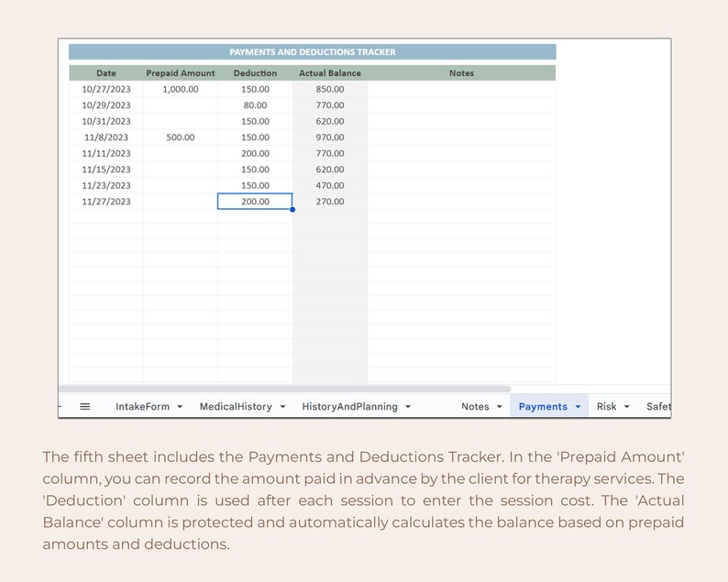Switch to the Risk sheet tab
Screen dimensions: 728x582
tap(606, 407)
